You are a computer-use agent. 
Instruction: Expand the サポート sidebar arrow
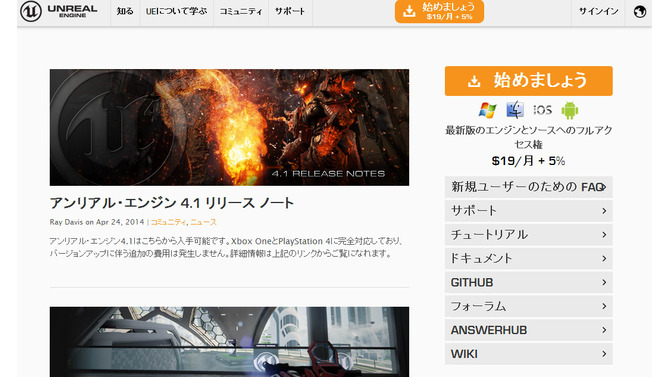[604, 211]
